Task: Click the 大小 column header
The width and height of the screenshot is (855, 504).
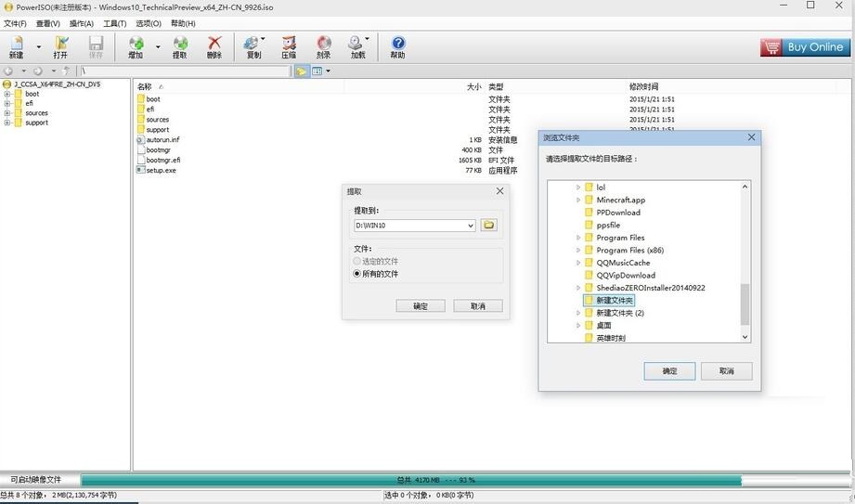Action: (x=473, y=86)
